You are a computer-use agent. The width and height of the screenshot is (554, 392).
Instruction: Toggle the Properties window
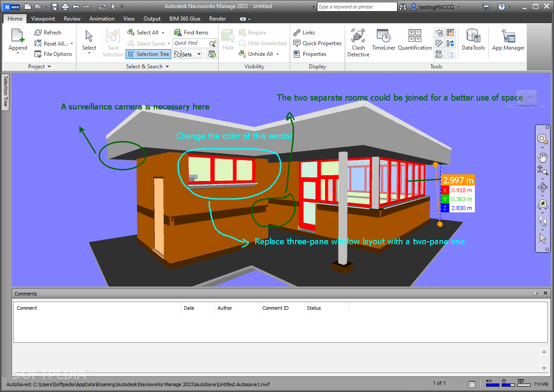310,54
